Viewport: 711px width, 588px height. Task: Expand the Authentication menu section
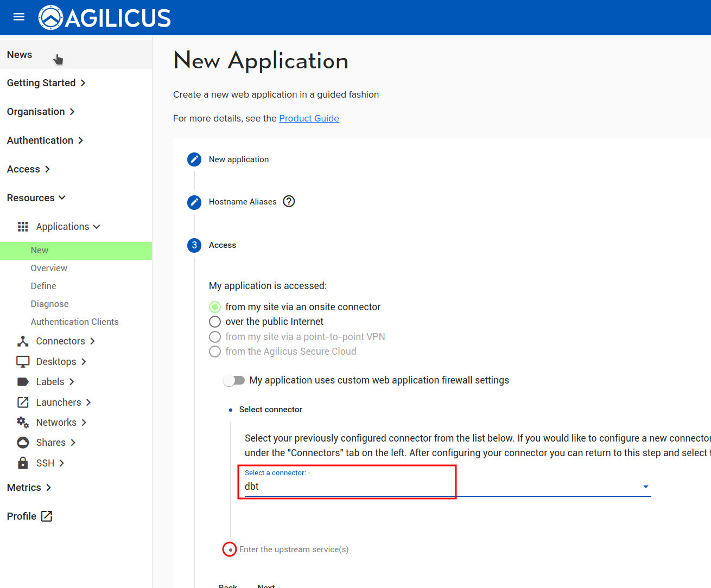pos(45,140)
